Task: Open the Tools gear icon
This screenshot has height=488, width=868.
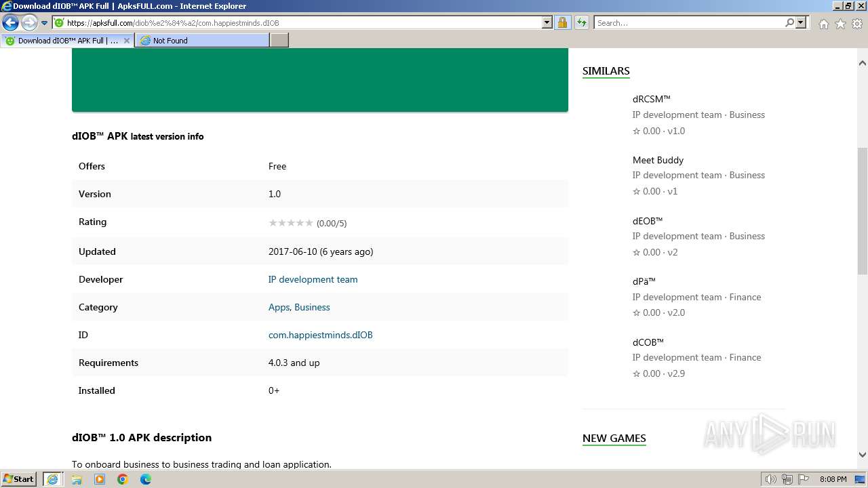Action: [856, 24]
